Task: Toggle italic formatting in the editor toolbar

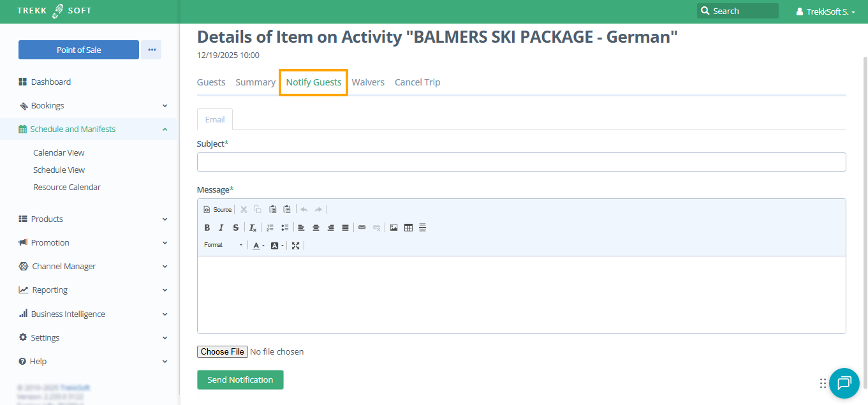Action: tap(221, 228)
